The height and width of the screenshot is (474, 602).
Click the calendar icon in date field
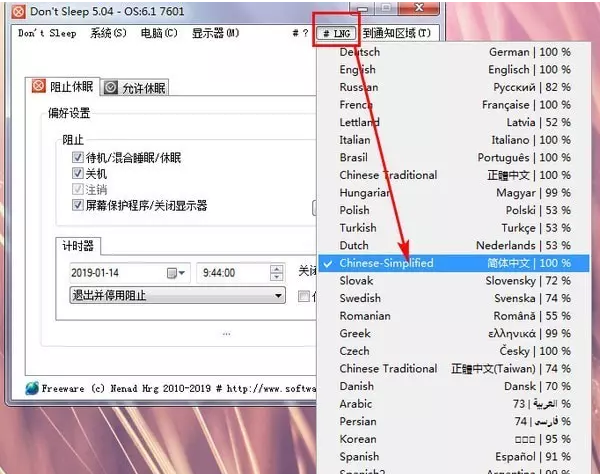(172, 273)
